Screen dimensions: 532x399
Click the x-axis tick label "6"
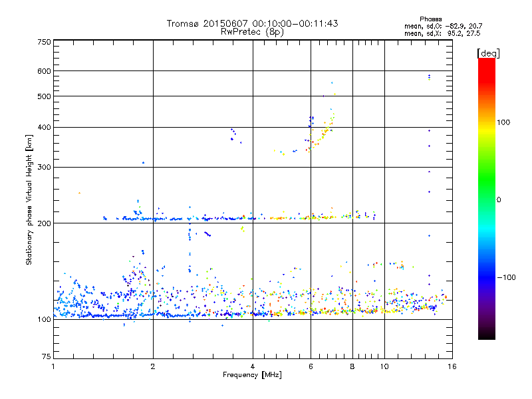point(311,366)
